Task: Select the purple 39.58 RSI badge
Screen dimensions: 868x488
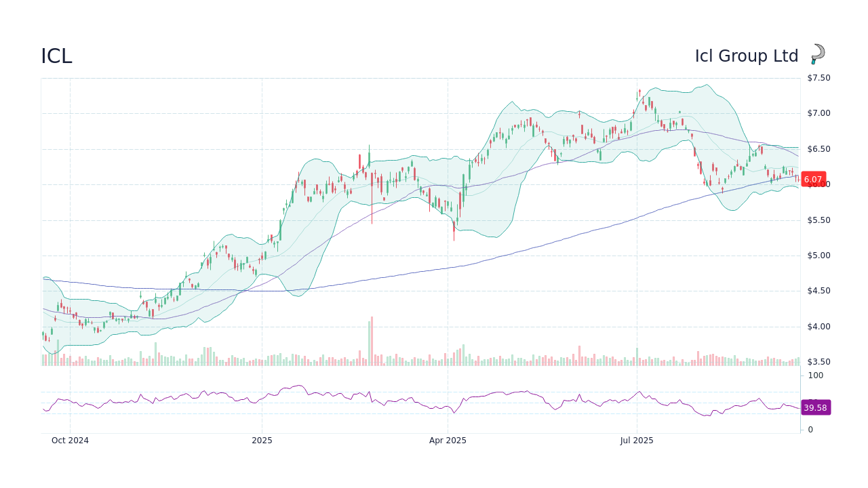Action: coord(815,407)
